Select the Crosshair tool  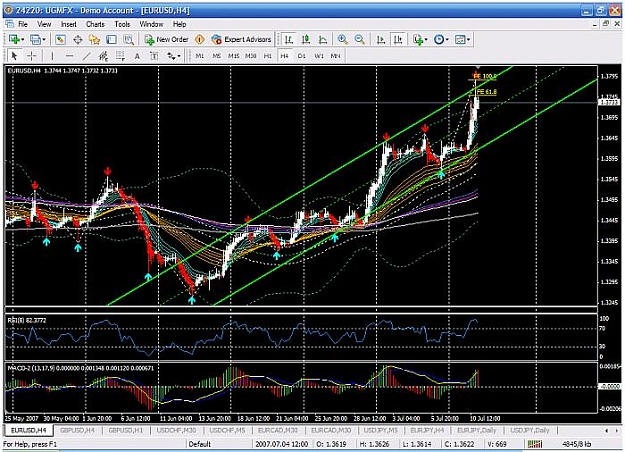[32, 56]
